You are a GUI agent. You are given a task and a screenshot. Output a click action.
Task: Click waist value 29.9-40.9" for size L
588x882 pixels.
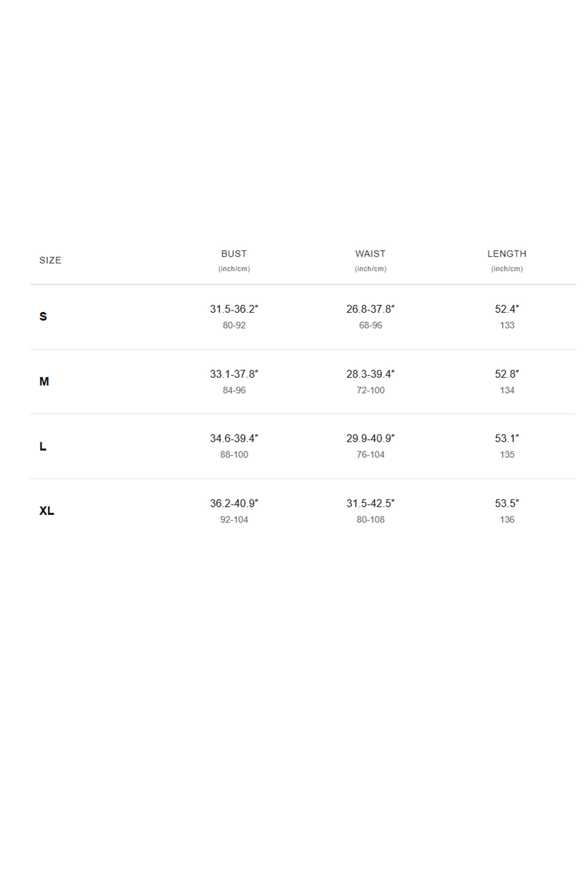(x=370, y=438)
